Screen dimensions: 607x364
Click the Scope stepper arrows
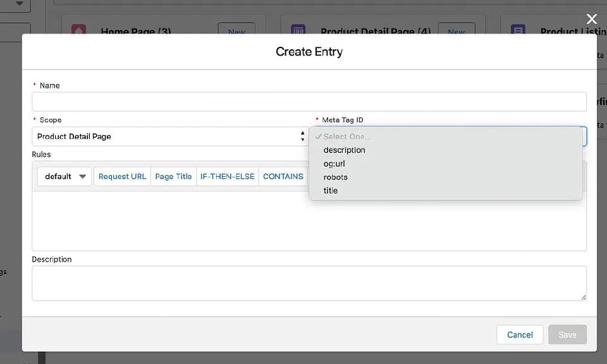pyautogui.click(x=302, y=136)
